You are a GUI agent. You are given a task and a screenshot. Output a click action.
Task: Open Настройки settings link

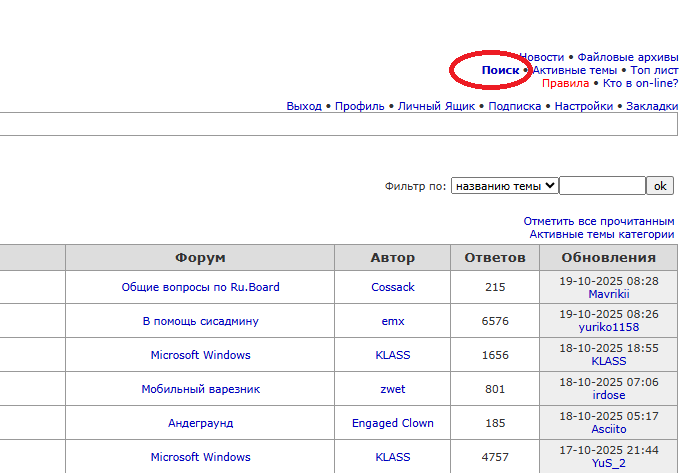point(583,106)
